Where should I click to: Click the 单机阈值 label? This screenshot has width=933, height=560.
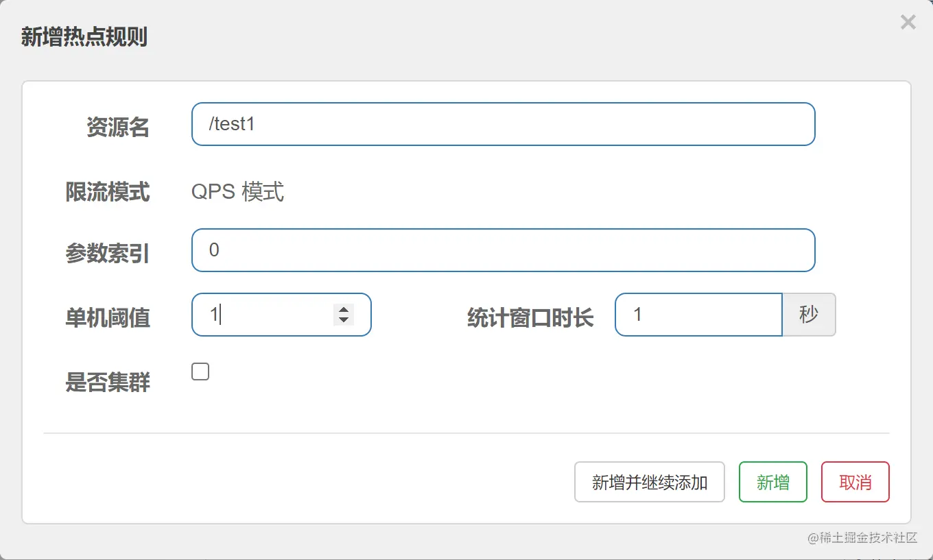pyautogui.click(x=108, y=318)
